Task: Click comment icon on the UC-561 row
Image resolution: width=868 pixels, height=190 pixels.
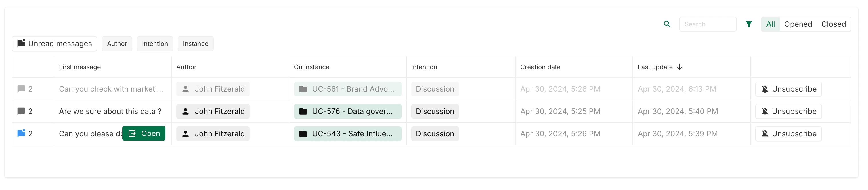Action: pos(21,89)
